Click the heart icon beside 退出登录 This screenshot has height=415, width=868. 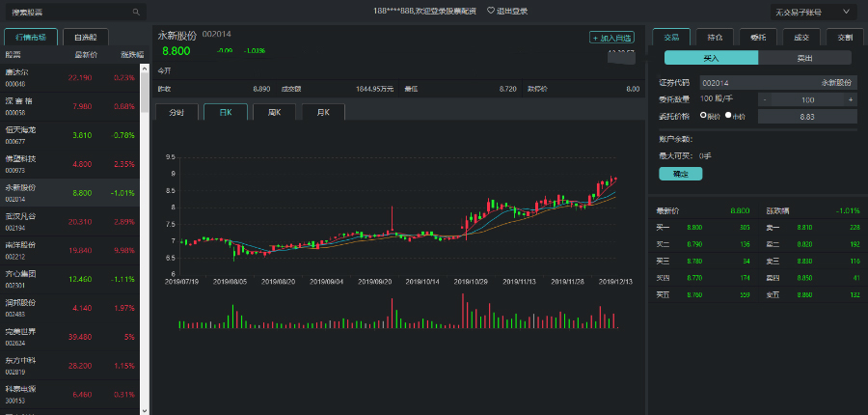[491, 12]
